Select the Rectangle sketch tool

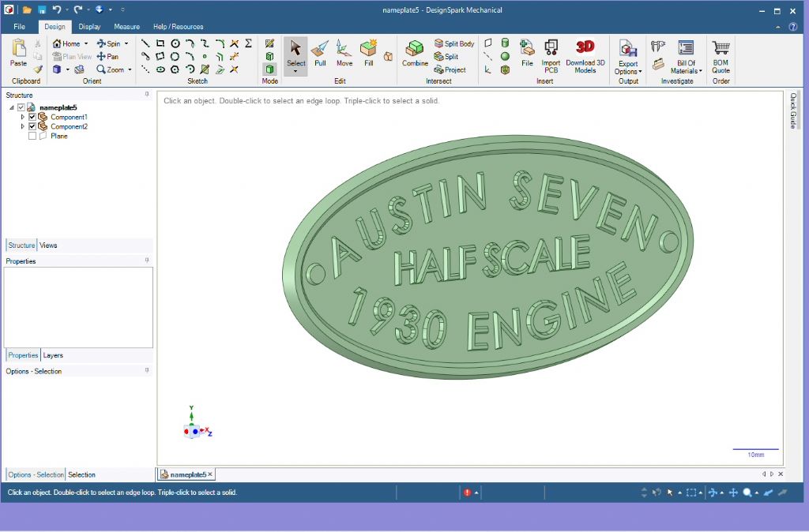(160, 44)
